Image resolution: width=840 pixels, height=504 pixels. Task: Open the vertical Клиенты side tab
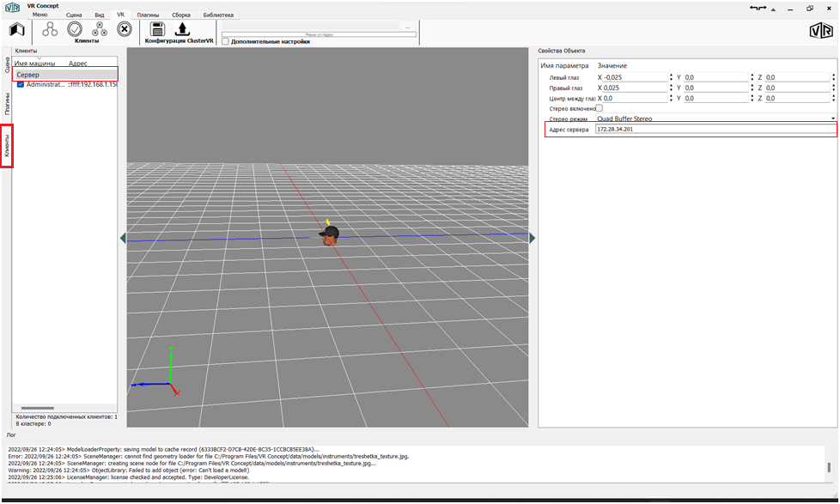click(7, 146)
